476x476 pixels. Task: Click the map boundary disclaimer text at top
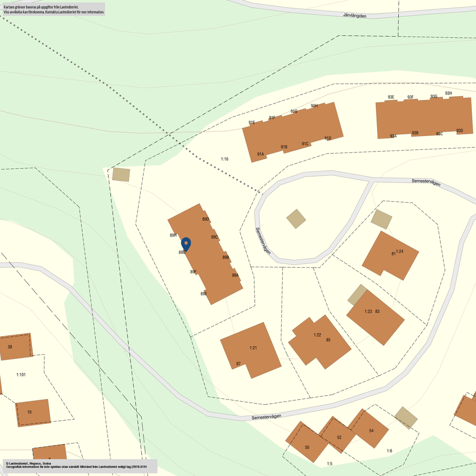53,9
